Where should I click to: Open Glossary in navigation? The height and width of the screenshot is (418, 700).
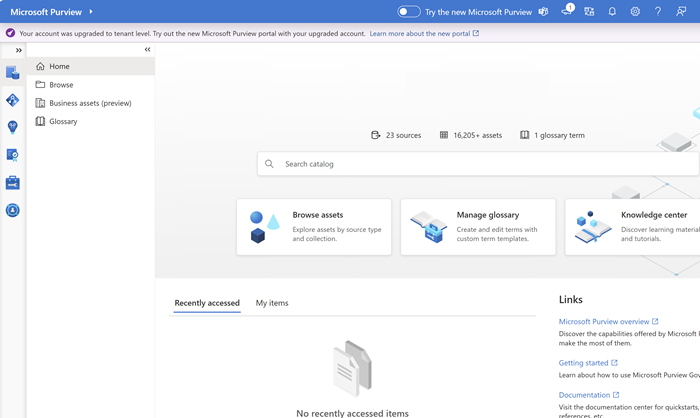click(x=91, y=121)
